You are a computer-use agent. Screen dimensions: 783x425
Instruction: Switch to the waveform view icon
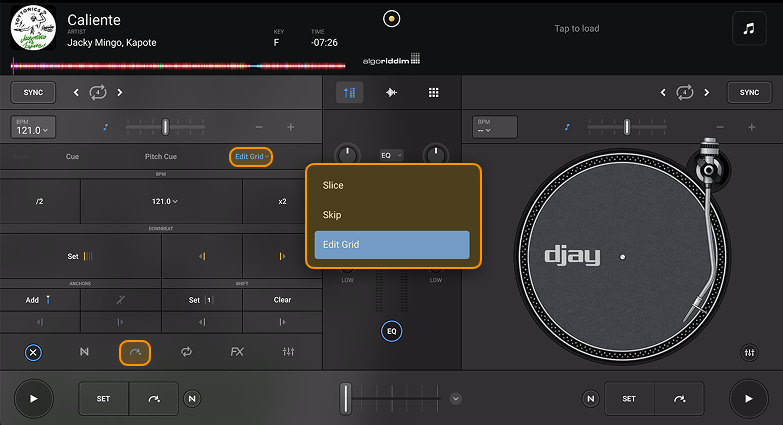click(x=392, y=92)
